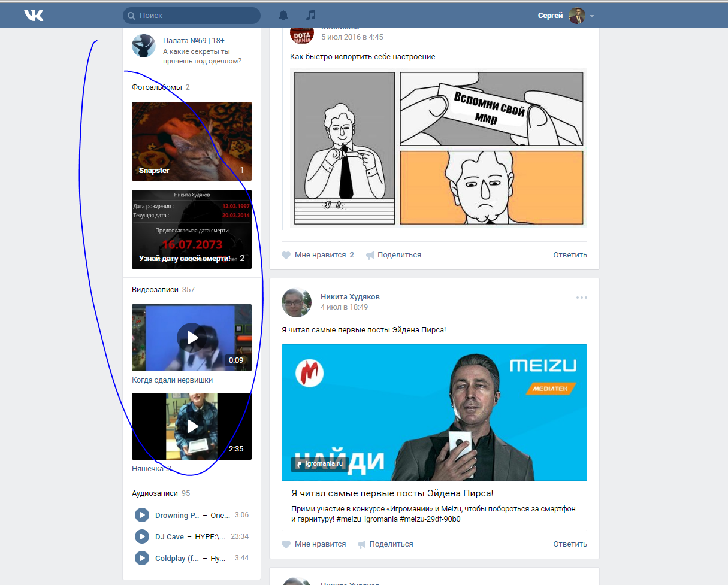Click Ответить under the Meizu post
The width and height of the screenshot is (728, 585).
pos(570,544)
